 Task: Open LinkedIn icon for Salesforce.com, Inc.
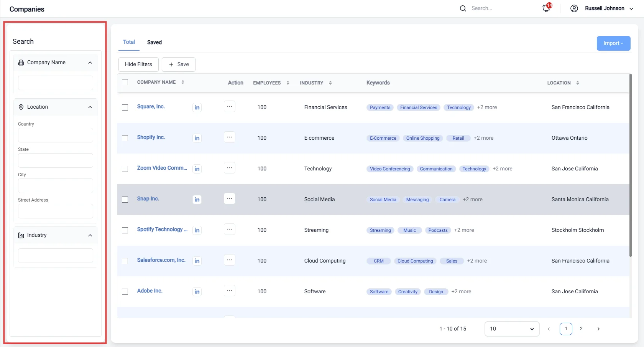[197, 261]
